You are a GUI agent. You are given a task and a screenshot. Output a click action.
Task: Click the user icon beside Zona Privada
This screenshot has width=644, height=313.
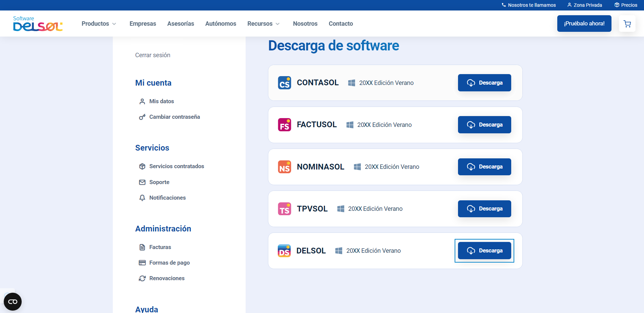(569, 5)
